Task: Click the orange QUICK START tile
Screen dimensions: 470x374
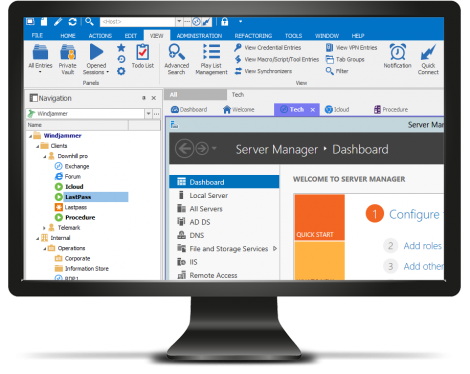Action: click(x=319, y=217)
